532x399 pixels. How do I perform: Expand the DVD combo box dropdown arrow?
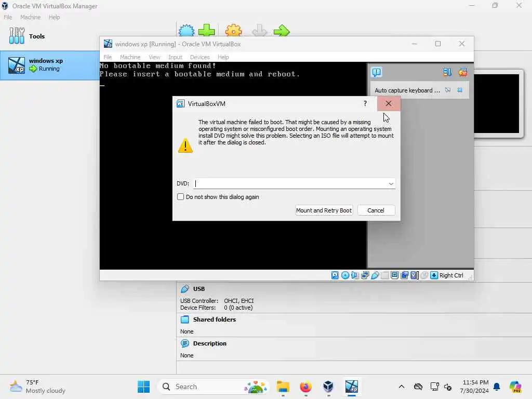coord(391,183)
